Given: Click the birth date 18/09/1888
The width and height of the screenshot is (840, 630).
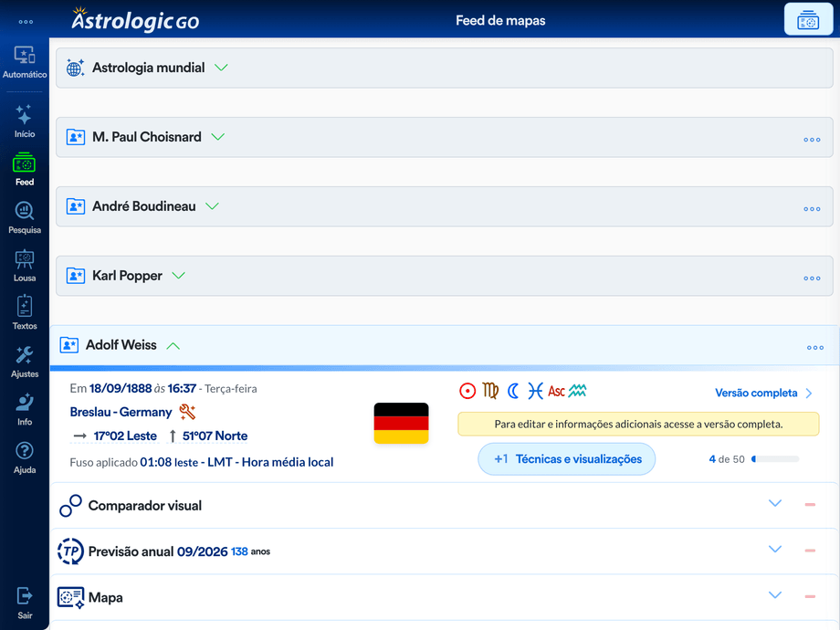Looking at the screenshot, I should point(121,388).
